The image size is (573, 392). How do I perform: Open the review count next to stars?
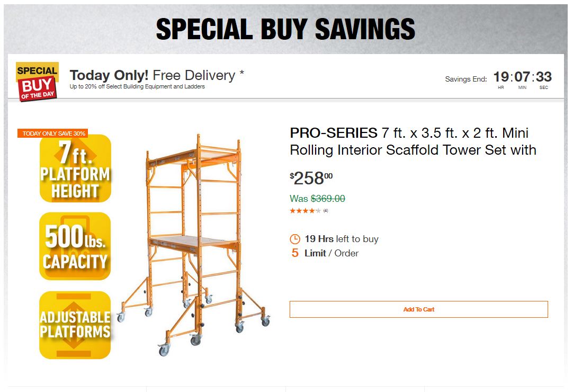pyautogui.click(x=326, y=211)
